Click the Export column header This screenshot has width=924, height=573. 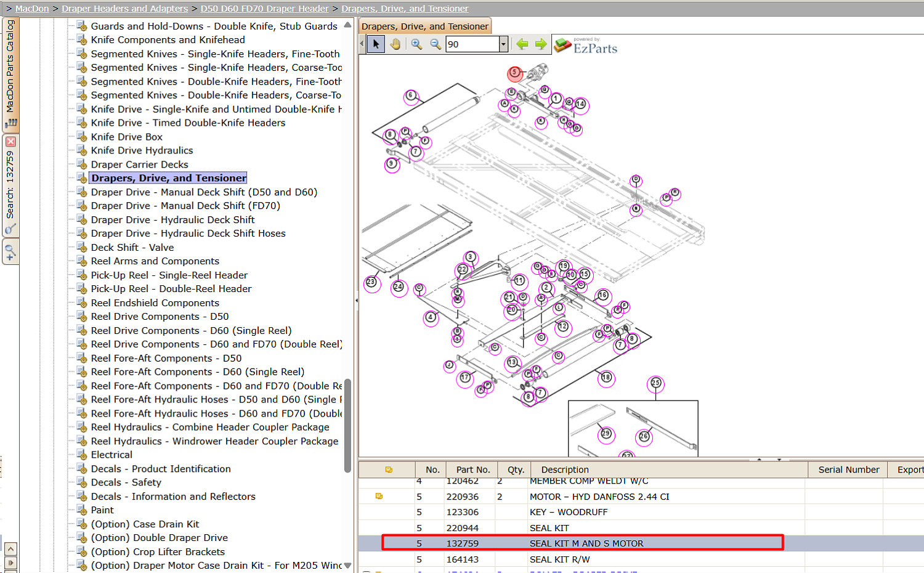[907, 469]
